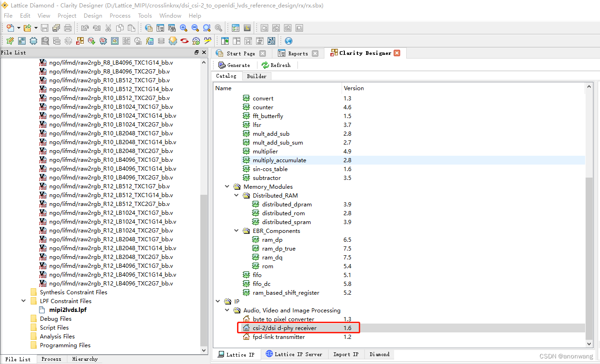Image resolution: width=600 pixels, height=364 pixels.
Task: Select the fpd-link transmitter IP
Action: [x=399, y=337]
